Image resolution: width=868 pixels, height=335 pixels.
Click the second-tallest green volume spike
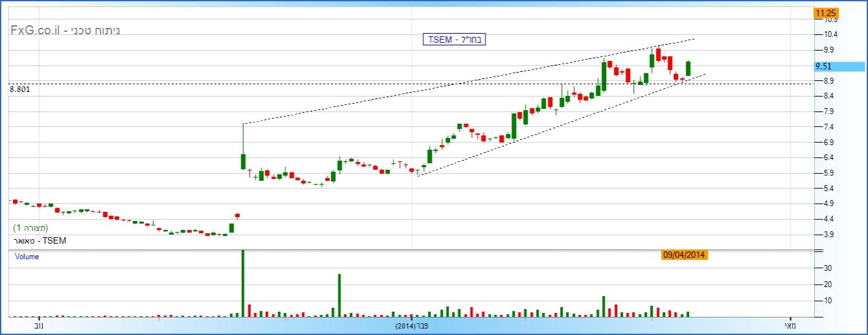339,295
